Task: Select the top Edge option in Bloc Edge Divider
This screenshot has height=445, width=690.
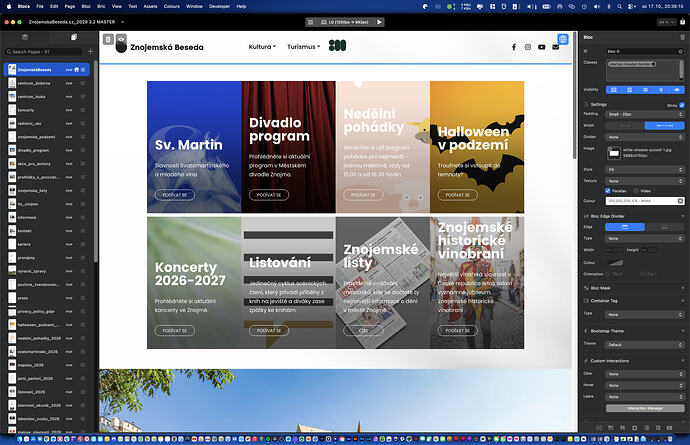Action: tap(625, 227)
